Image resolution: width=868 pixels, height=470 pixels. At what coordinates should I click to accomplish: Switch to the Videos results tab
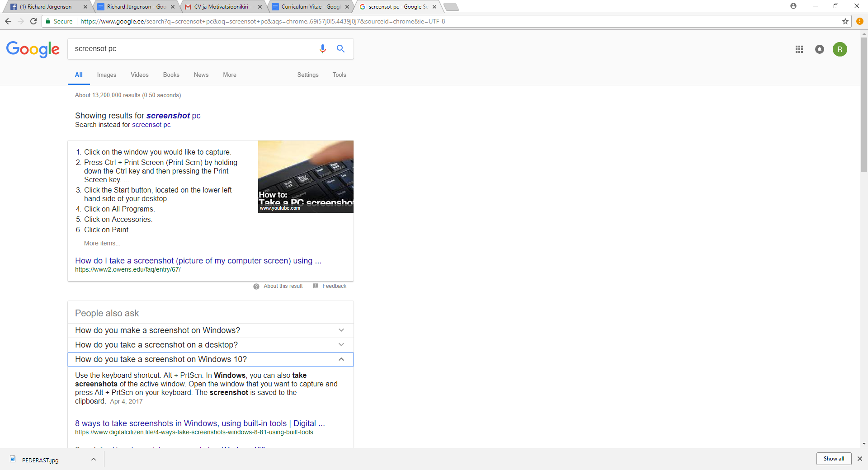pyautogui.click(x=140, y=75)
